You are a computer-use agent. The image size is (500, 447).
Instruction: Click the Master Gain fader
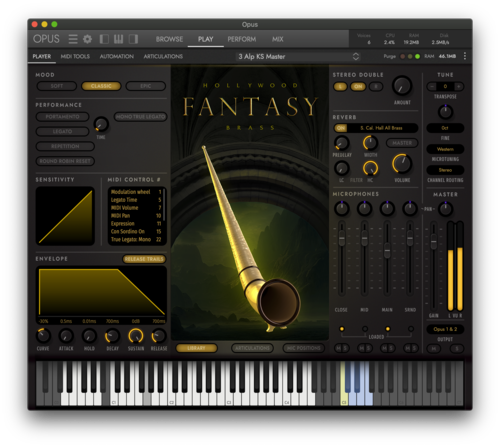coord(433,242)
